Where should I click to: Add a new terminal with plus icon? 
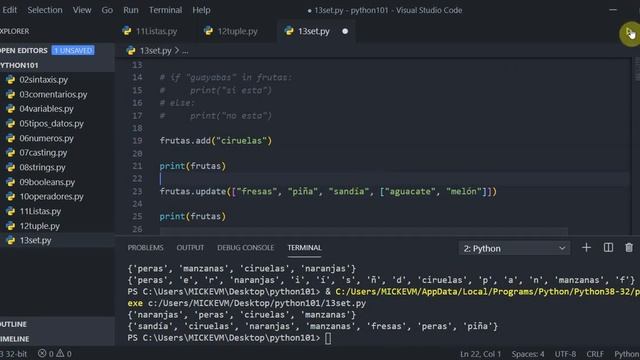(x=586, y=248)
